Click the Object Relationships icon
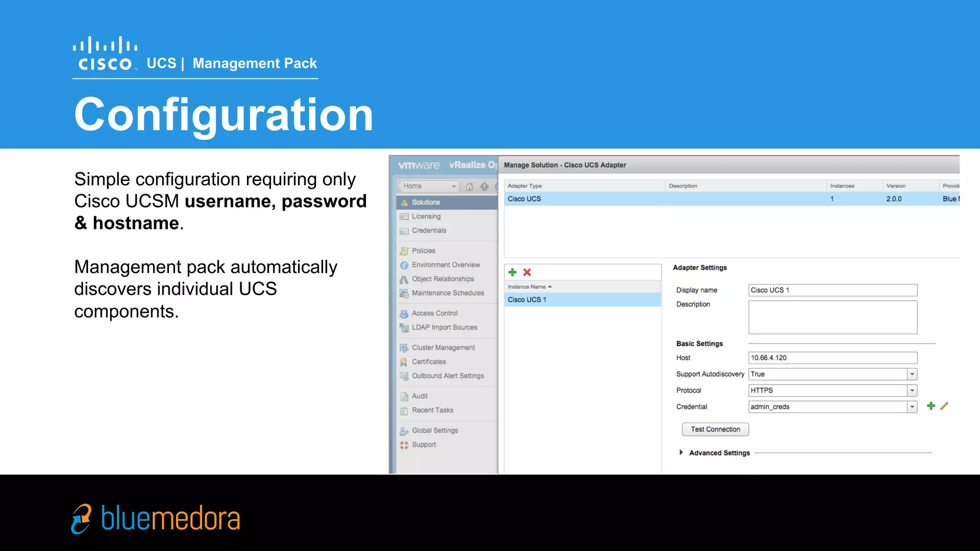 (x=404, y=279)
